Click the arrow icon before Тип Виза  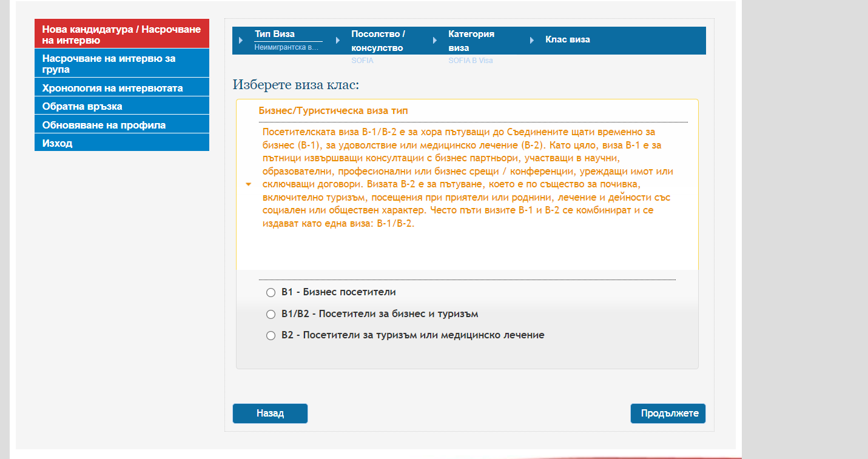coord(241,41)
